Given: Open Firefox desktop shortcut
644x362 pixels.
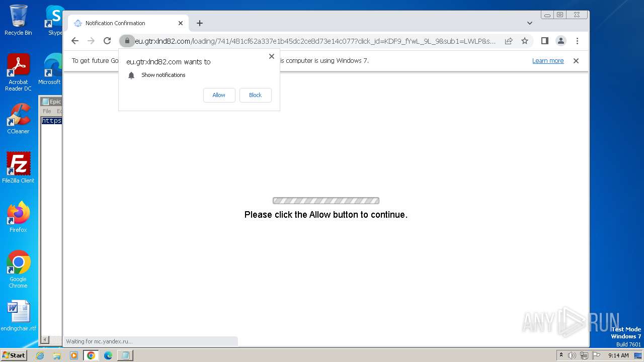Looking at the screenshot, I should click(x=18, y=217).
